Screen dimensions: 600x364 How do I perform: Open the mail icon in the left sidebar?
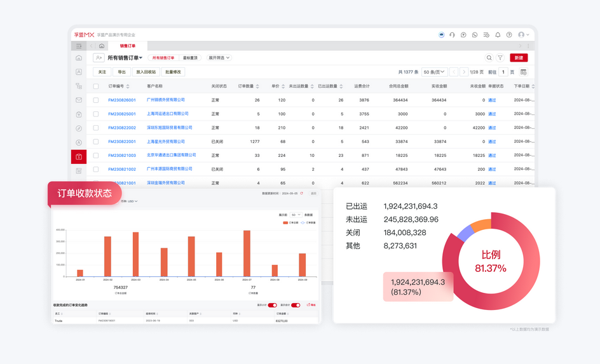click(x=79, y=100)
